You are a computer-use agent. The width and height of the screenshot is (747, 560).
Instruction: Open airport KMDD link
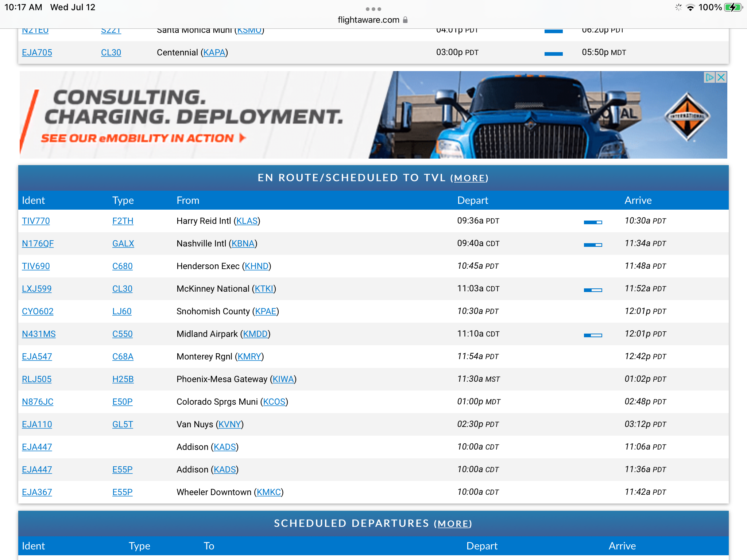(255, 334)
